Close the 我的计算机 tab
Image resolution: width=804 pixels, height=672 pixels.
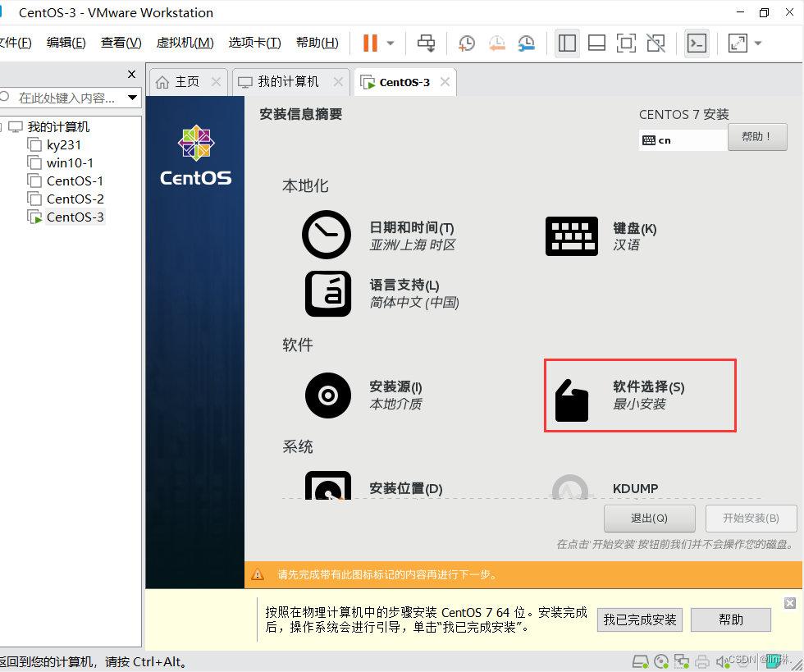tap(338, 81)
